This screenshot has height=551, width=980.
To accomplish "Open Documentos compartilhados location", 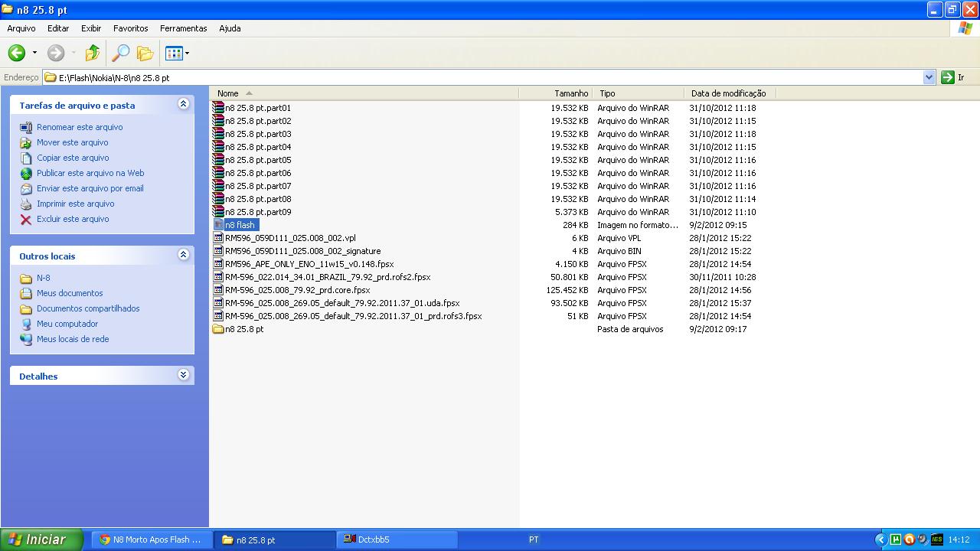I will click(88, 308).
